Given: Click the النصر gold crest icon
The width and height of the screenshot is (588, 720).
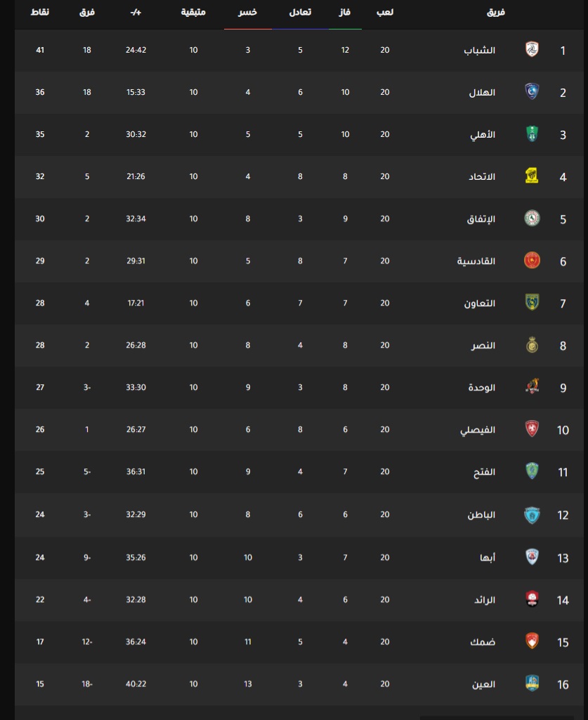Looking at the screenshot, I should [x=532, y=345].
